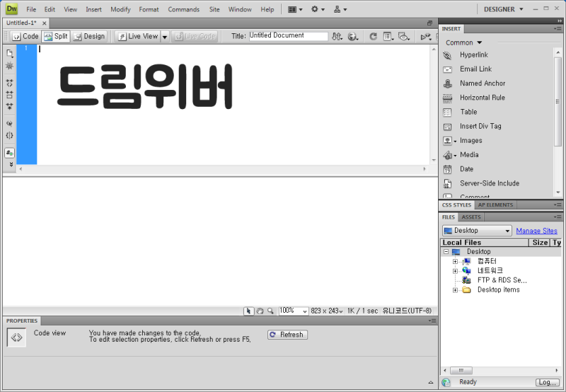Open the Commands menu
This screenshot has height=392, width=566.
click(x=184, y=9)
